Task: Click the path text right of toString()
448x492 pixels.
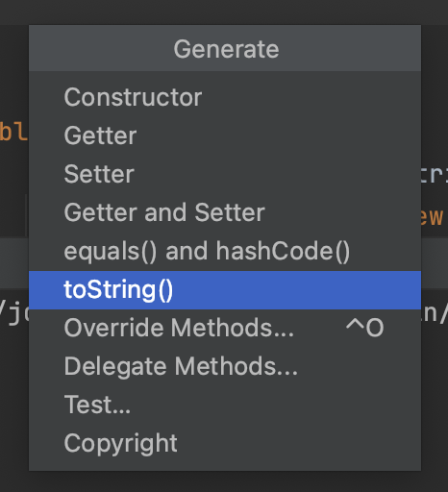Action: (435, 313)
